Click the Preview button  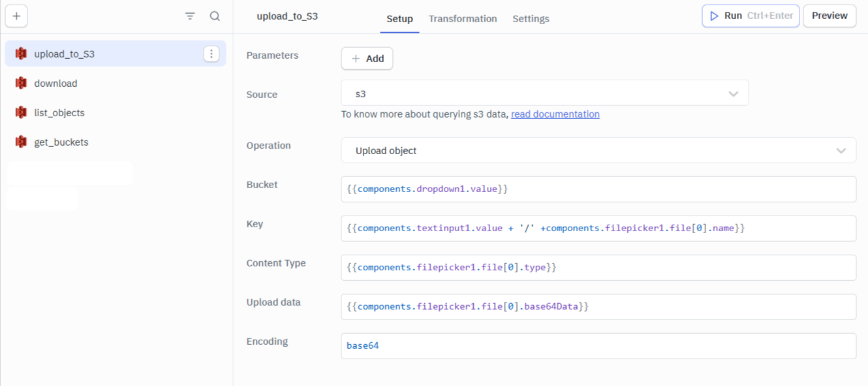(x=829, y=16)
